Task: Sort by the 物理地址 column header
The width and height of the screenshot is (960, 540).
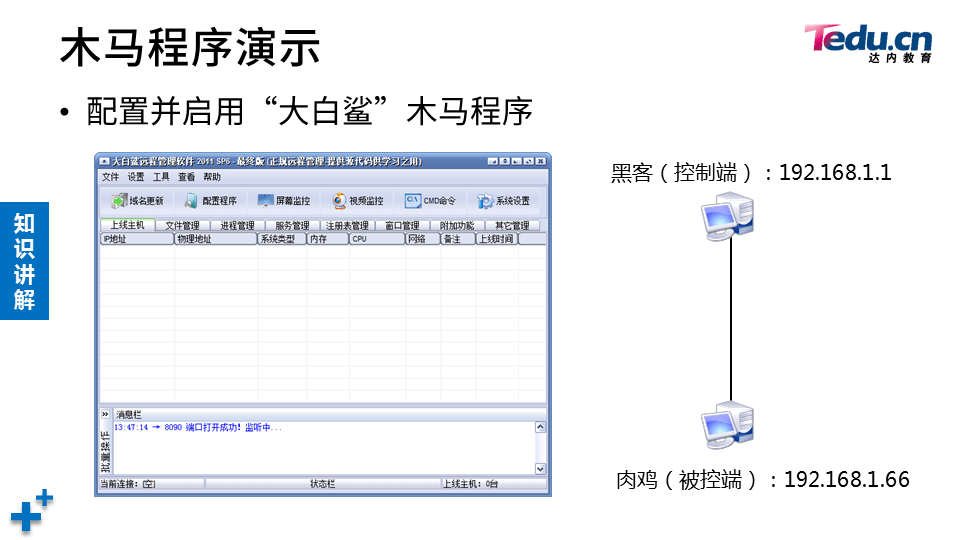Action: pyautogui.click(x=216, y=239)
